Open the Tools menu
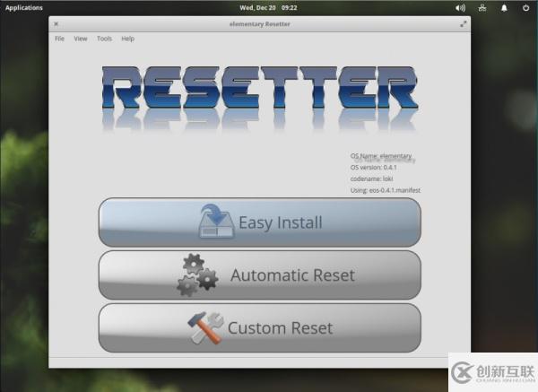Viewport: 538px width, 392px height. pos(104,39)
